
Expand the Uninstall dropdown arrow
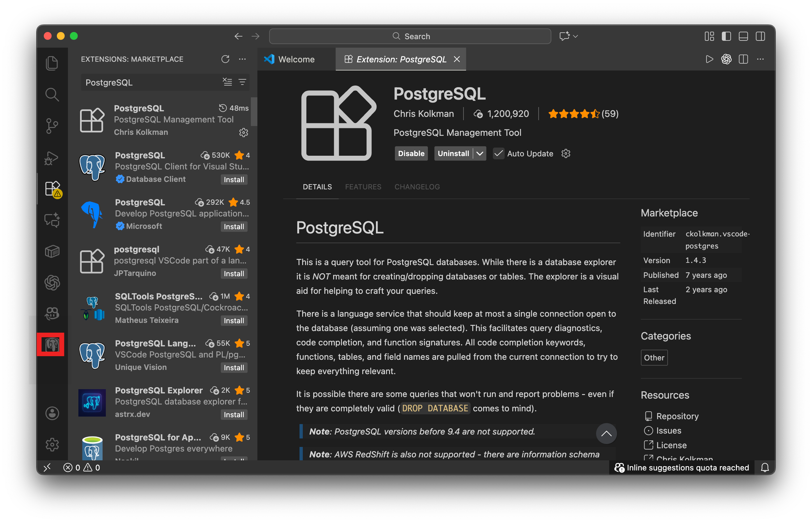tap(479, 153)
